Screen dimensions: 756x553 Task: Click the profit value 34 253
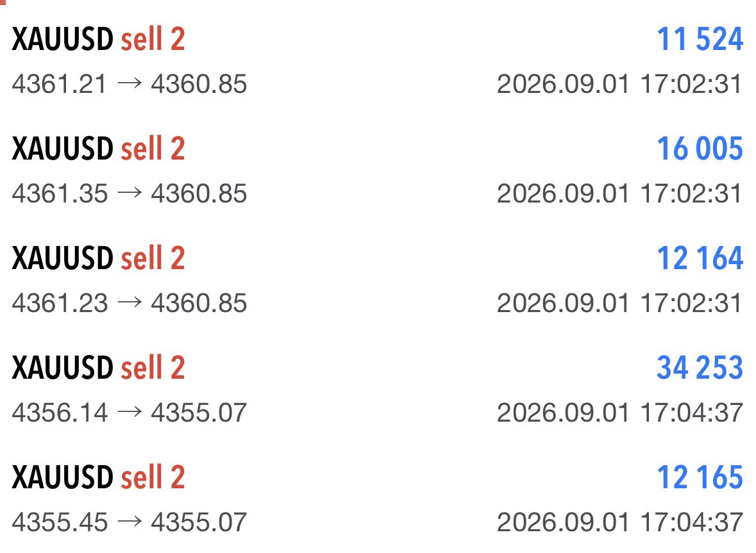tap(700, 367)
